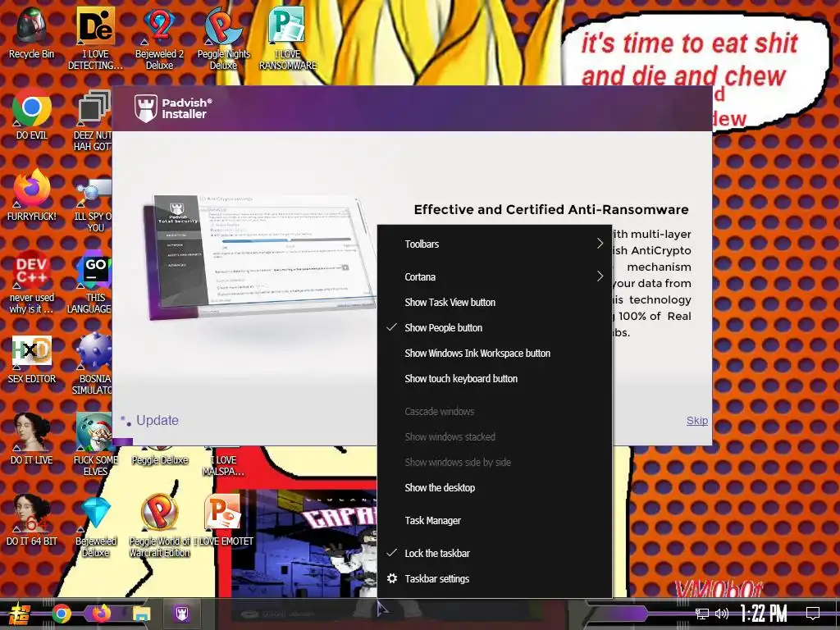Open the I LOVE MALSPA… desktop shortcut

pyautogui.click(x=223, y=461)
